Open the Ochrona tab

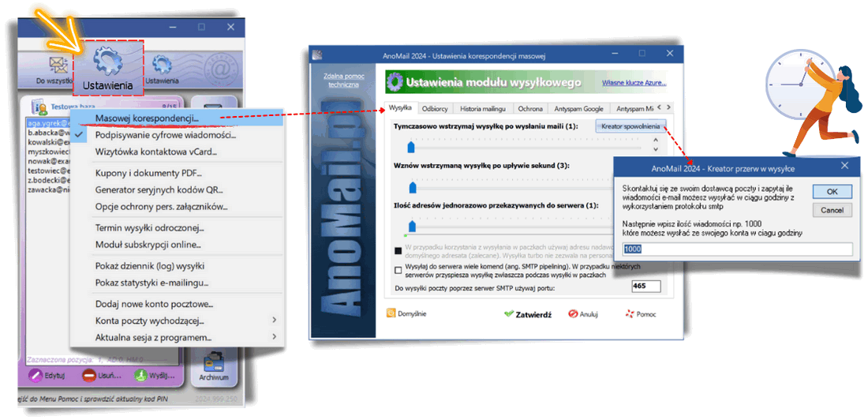[x=529, y=109]
